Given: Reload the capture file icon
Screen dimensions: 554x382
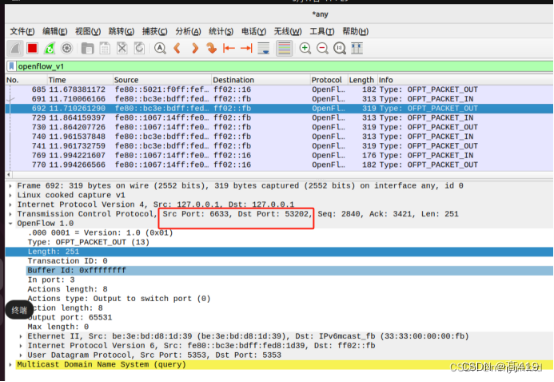Looking at the screenshot, I should [139, 48].
